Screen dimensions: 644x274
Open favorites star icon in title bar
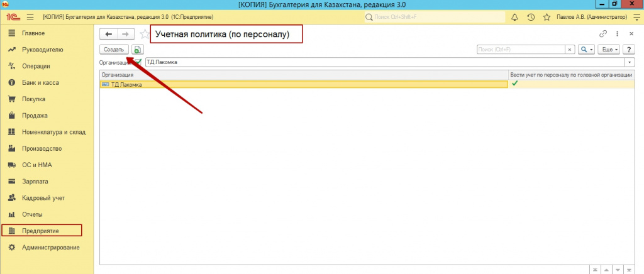[x=547, y=17]
